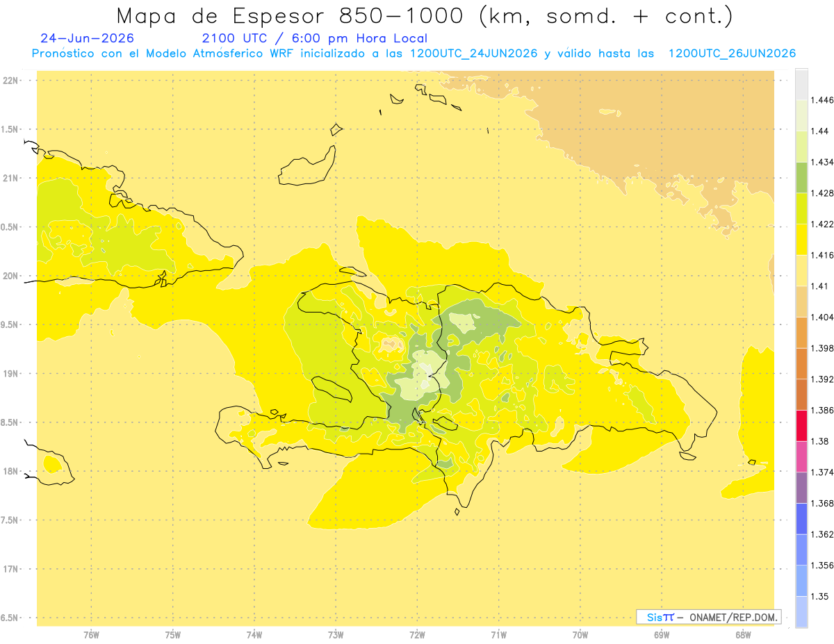Click the blue colorbar swatch between 1.368 and 1.362
The image size is (834, 644).
pos(801,519)
